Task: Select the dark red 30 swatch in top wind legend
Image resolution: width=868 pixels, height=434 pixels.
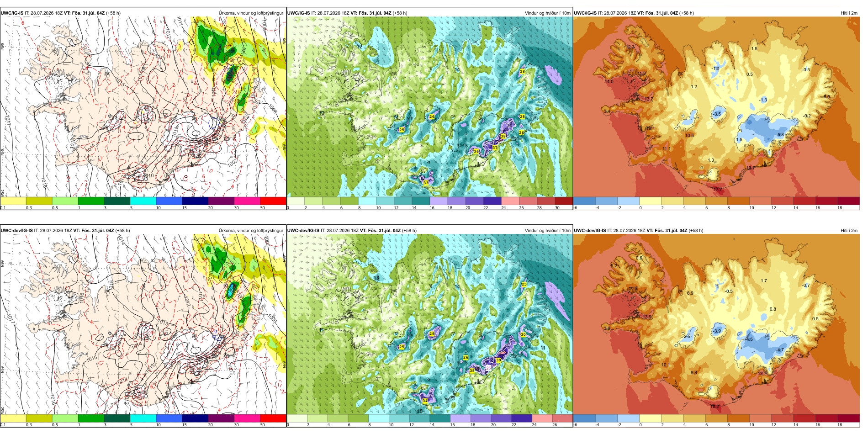Action: (563, 201)
